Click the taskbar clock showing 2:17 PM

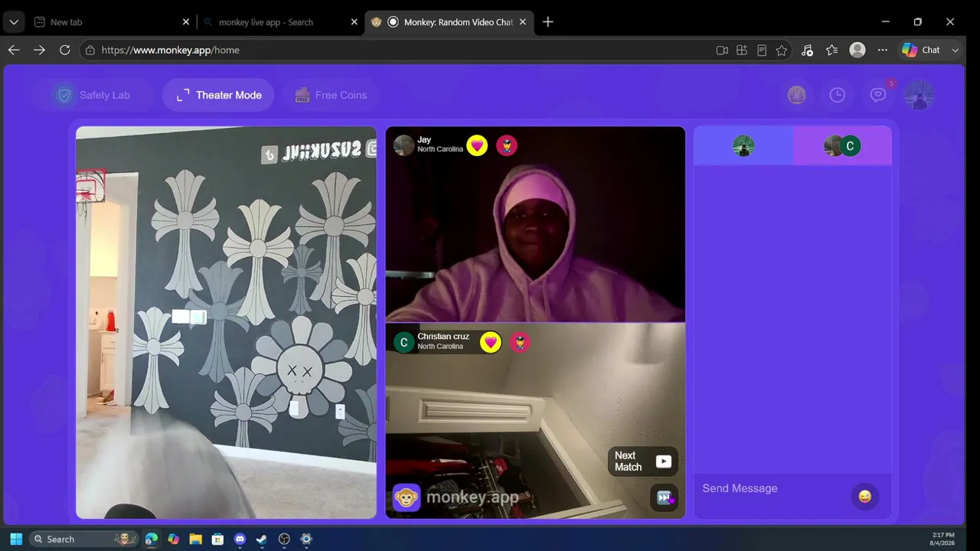(943, 539)
